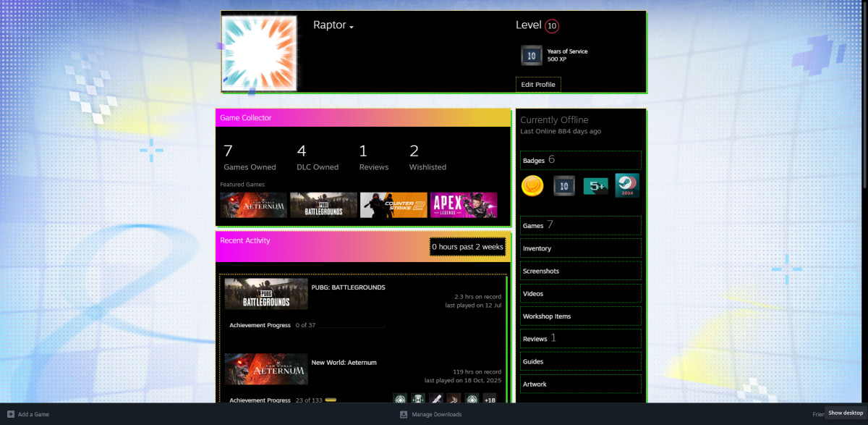Open Counter-Strike 2 featured game thumbnail
The height and width of the screenshot is (425, 868).
(x=393, y=205)
